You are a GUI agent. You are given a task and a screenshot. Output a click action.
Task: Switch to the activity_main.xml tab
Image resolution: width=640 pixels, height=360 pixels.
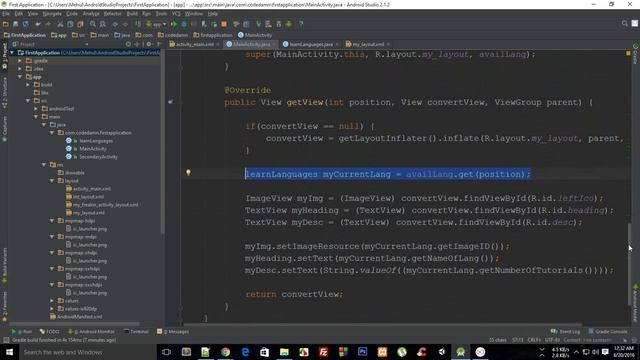(x=194, y=44)
